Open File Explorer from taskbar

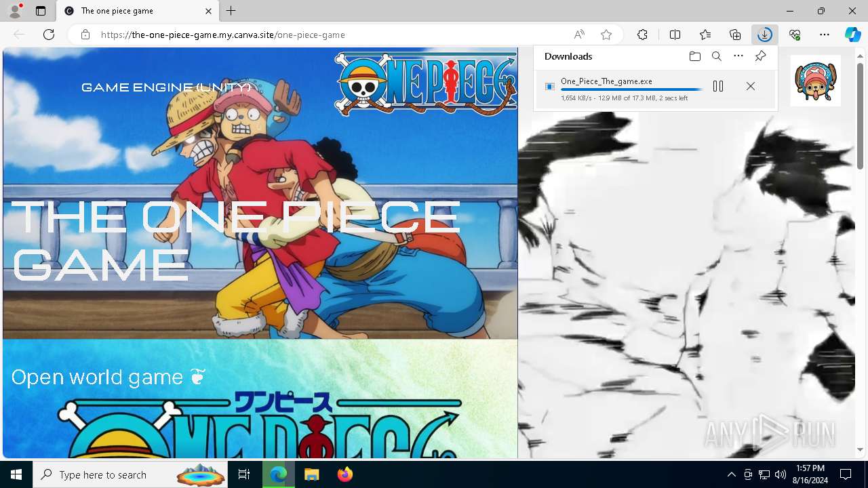pyautogui.click(x=311, y=474)
